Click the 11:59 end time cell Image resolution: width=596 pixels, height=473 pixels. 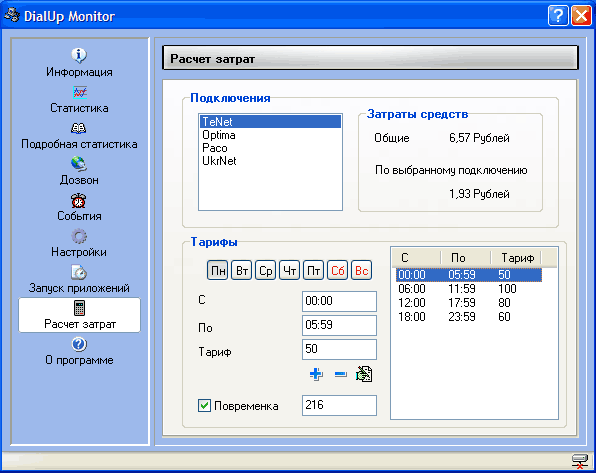[x=462, y=289]
